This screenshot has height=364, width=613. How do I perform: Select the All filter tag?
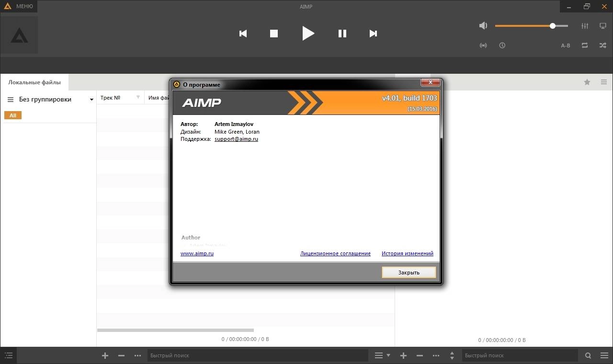pos(13,115)
